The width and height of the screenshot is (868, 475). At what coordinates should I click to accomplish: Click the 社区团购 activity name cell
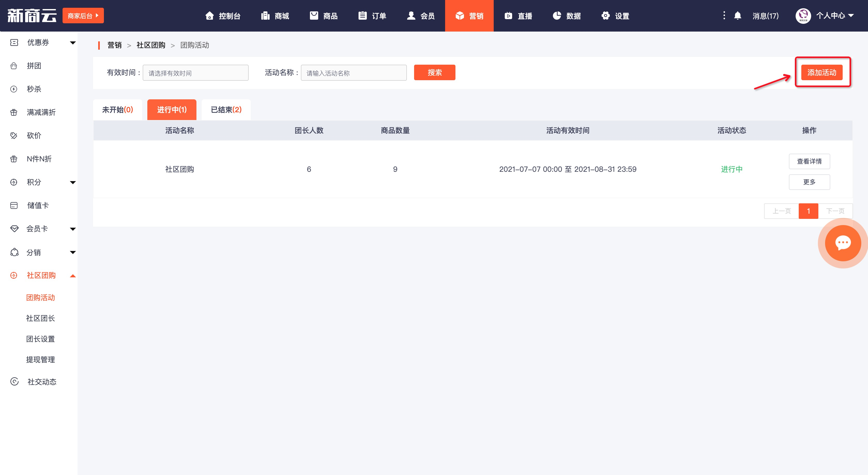pos(180,169)
